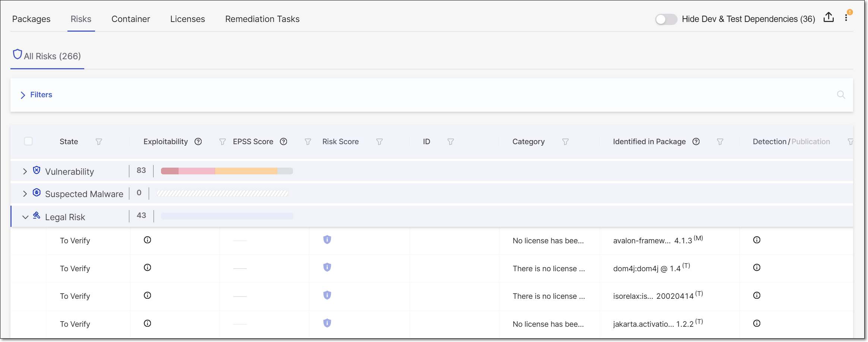Switch to the Packages tab

tap(31, 19)
